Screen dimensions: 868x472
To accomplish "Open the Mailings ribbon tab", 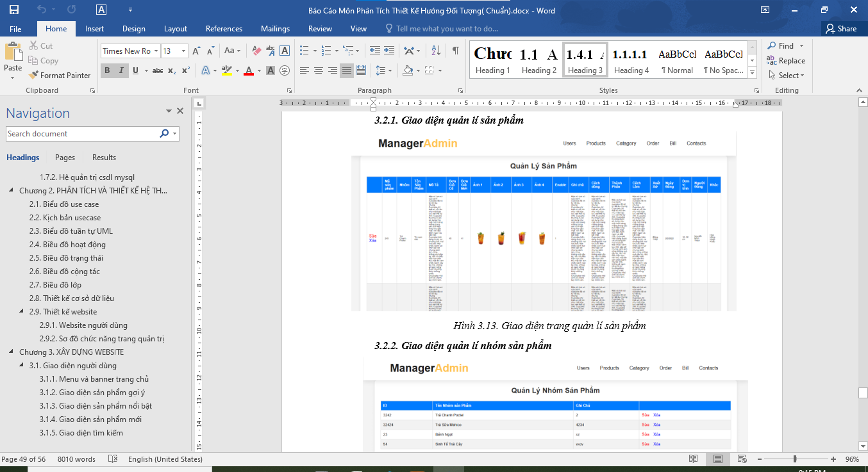I will pyautogui.click(x=275, y=28).
